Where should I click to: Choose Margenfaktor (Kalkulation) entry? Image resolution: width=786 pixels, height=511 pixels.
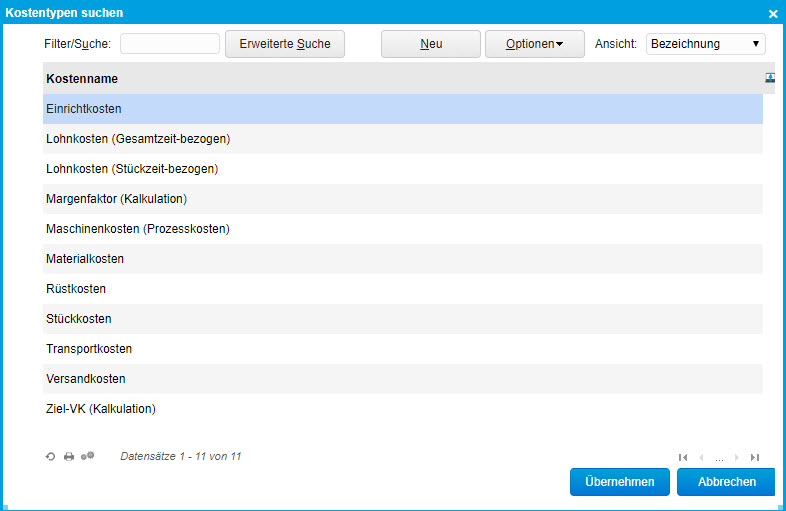click(x=403, y=199)
